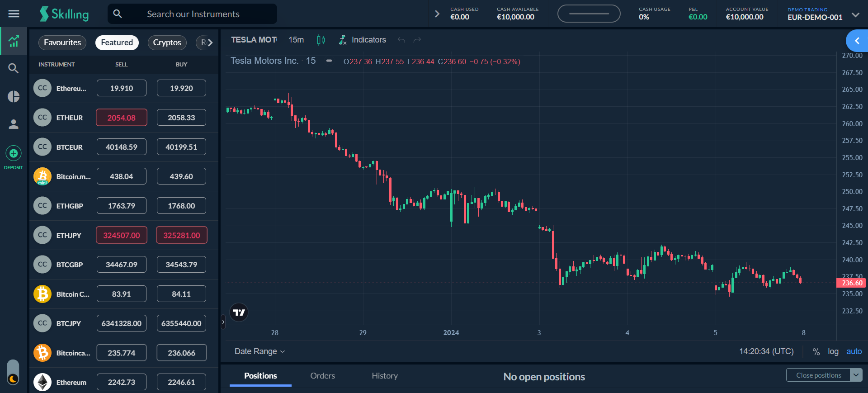This screenshot has height=393, width=868.
Task: Switch to the Orders tab
Action: [x=323, y=376]
